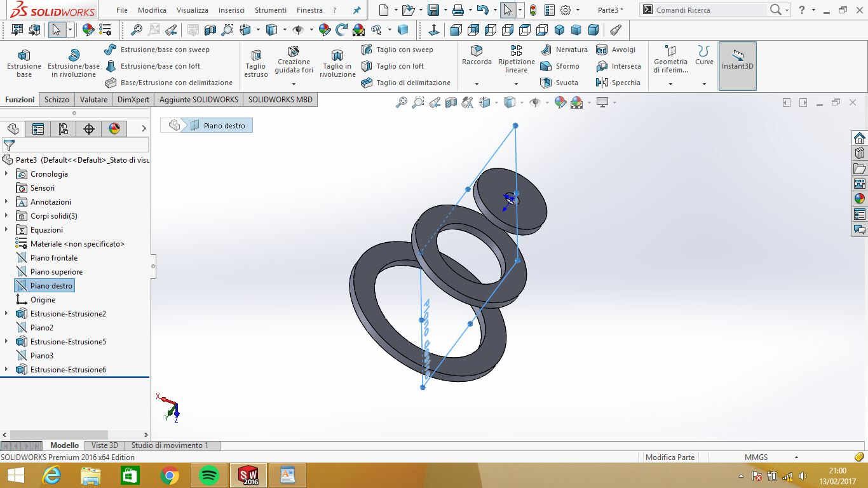Expand the Annotazioni tree node
Screen dimensions: 868x488
tap(6, 202)
